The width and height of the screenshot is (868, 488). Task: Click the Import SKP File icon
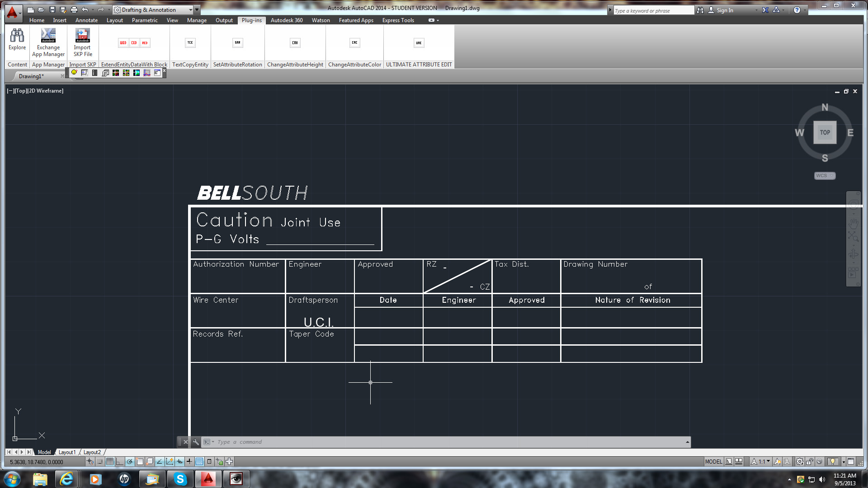pyautogui.click(x=82, y=36)
